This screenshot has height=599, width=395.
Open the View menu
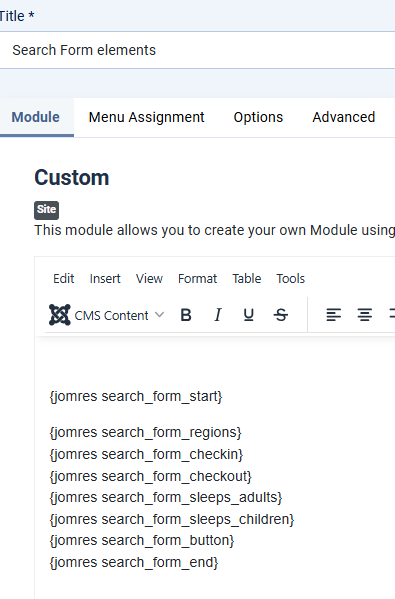coord(149,278)
